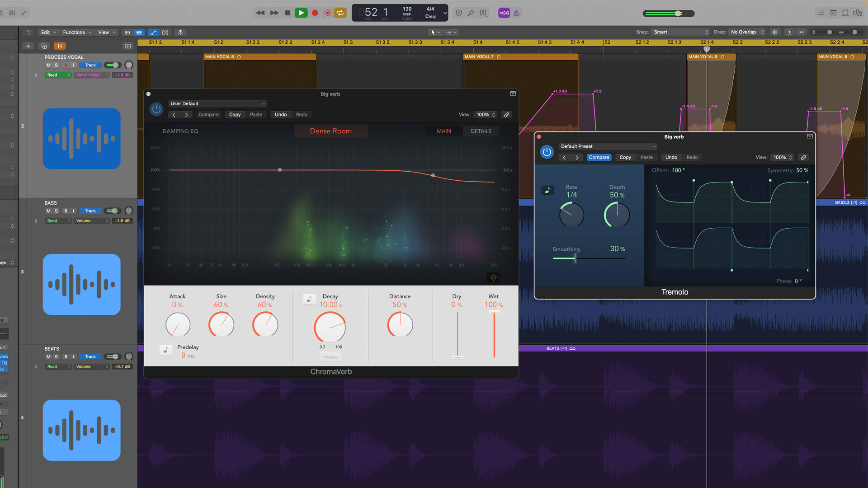Open the Edit menu in tracks area
This screenshot has height=488, width=868.
[x=48, y=32]
